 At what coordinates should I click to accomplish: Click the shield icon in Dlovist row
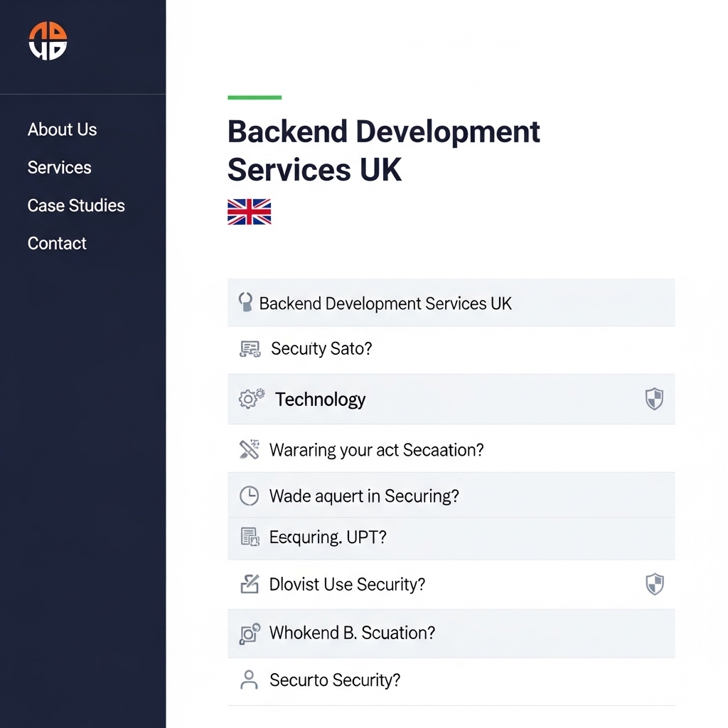pyautogui.click(x=654, y=584)
